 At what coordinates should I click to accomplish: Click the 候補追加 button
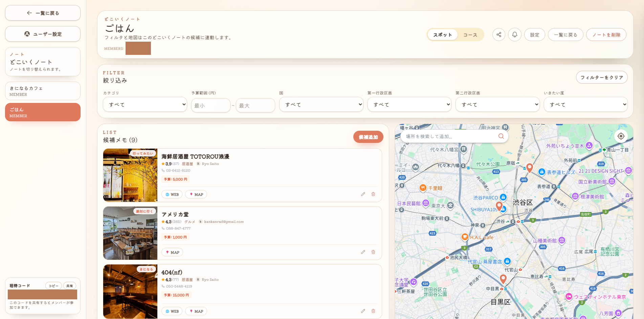tap(368, 137)
